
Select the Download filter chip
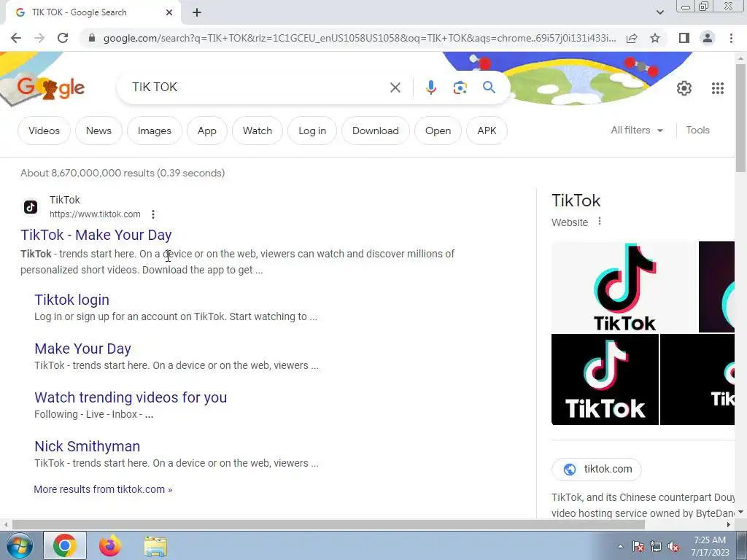point(376,131)
